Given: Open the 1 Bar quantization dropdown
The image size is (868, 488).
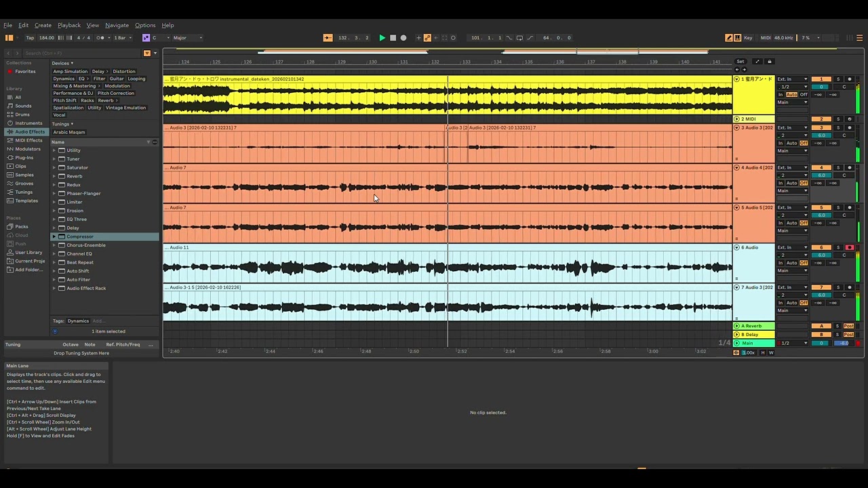Looking at the screenshot, I should (x=123, y=38).
